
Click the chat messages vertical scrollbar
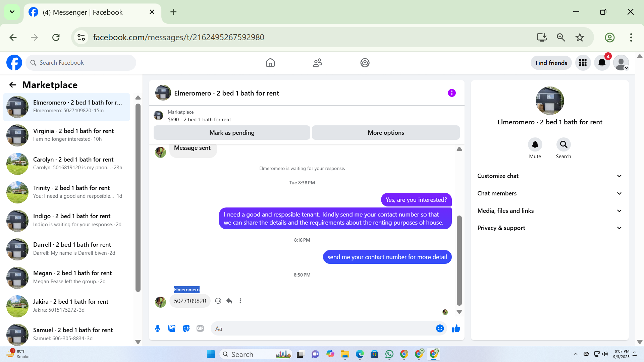[x=459, y=260]
